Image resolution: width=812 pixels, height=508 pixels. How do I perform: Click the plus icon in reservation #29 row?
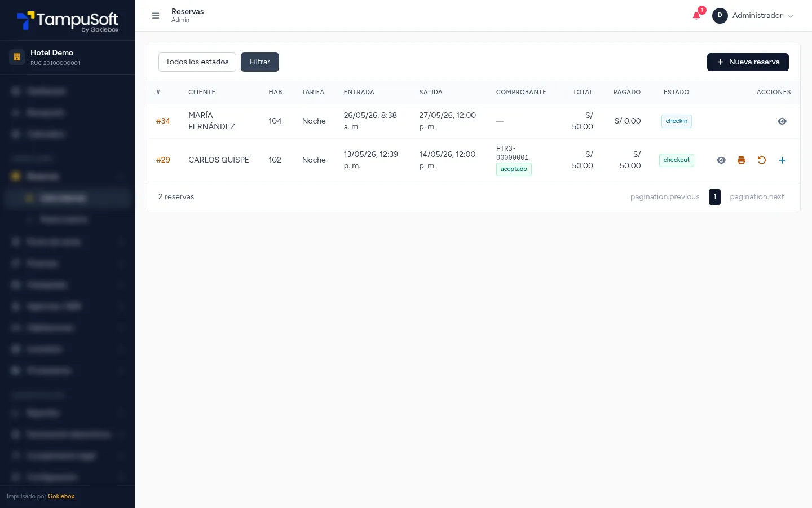click(782, 160)
